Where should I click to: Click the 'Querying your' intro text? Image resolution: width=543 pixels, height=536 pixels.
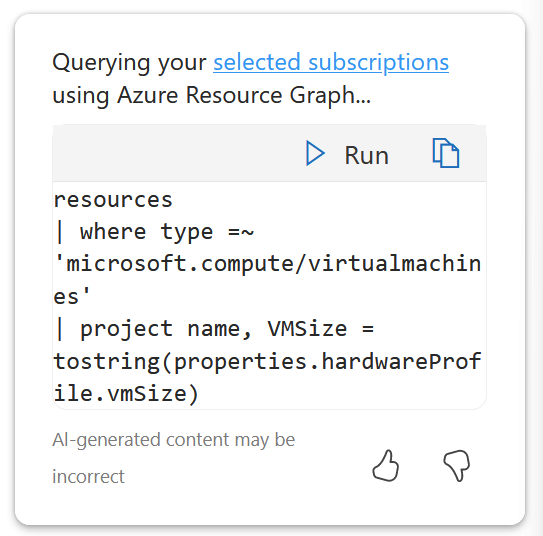coord(129,63)
